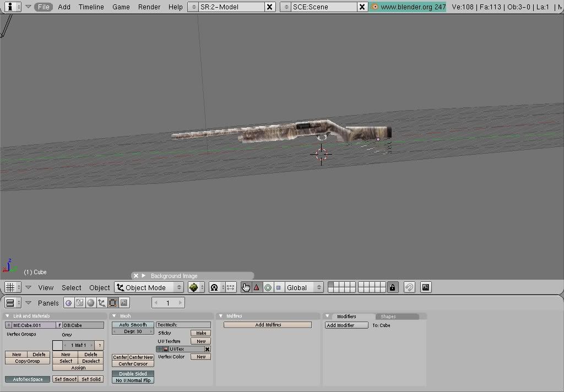Click the material color swatch
Image resolution: width=564 pixels, height=392 pixels.
[x=58, y=345]
